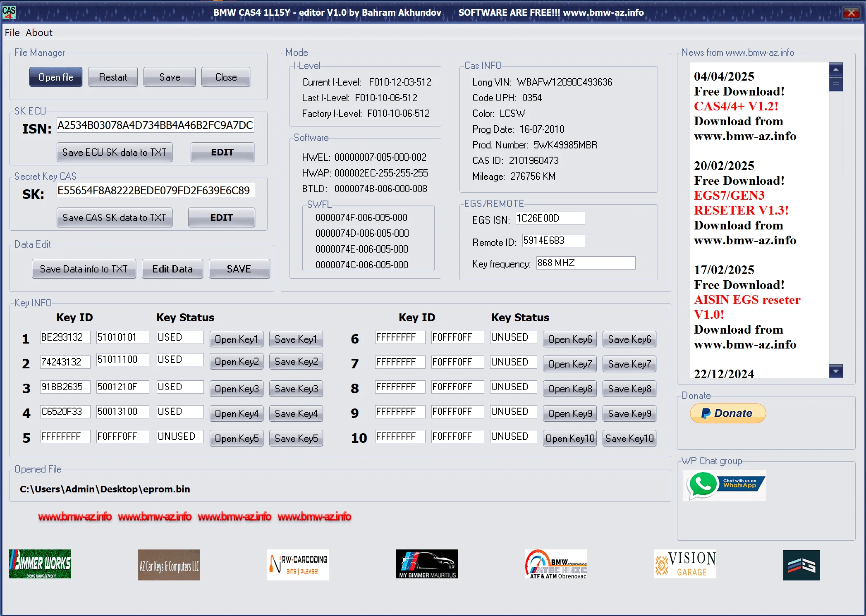Save CAS SK data to TXT
This screenshot has width=866, height=616.
pyautogui.click(x=115, y=217)
